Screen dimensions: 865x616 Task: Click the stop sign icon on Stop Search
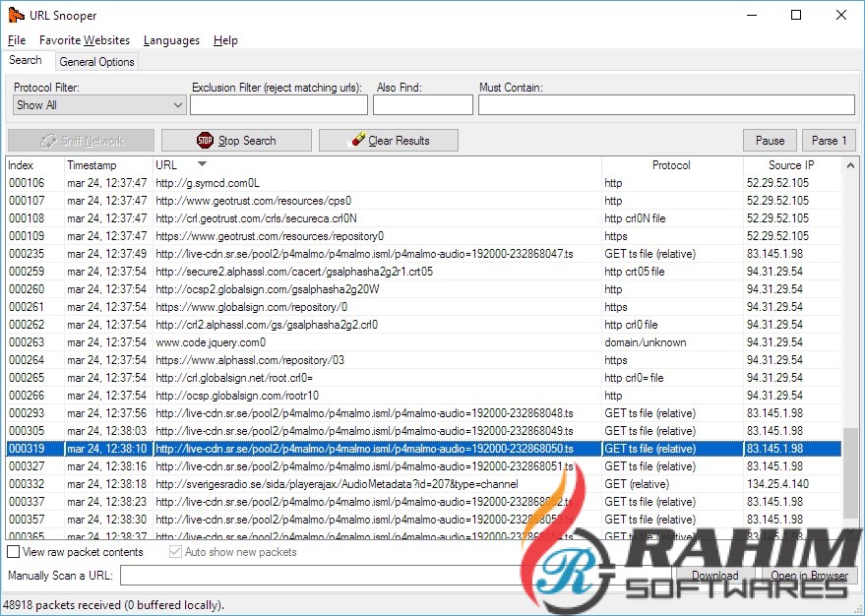tap(205, 141)
